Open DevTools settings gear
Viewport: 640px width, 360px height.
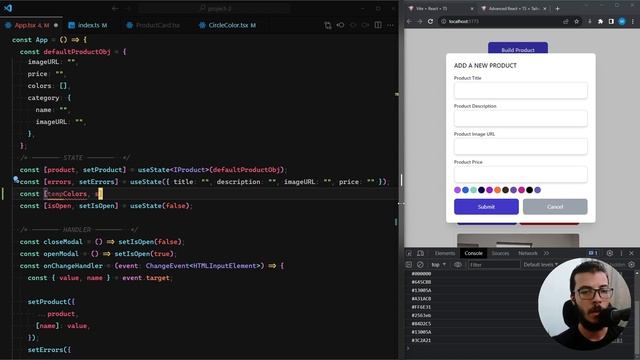click(x=610, y=253)
